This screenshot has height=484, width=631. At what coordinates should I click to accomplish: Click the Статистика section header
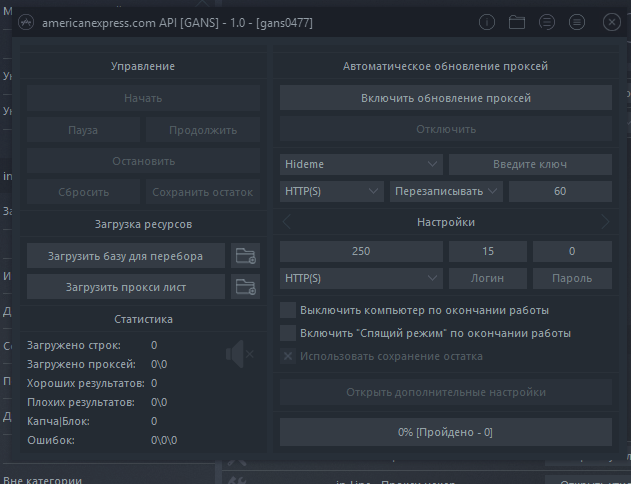pyautogui.click(x=143, y=319)
